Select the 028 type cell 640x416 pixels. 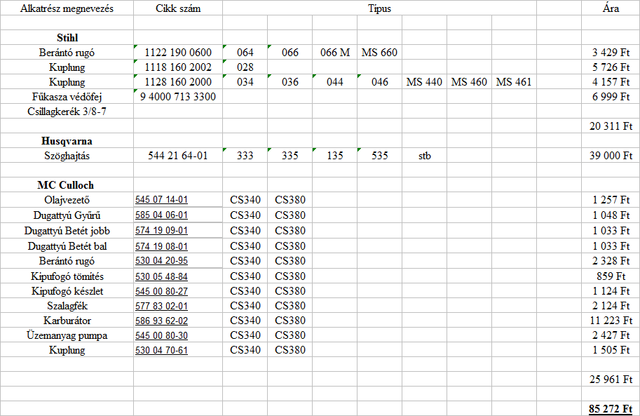(245, 67)
